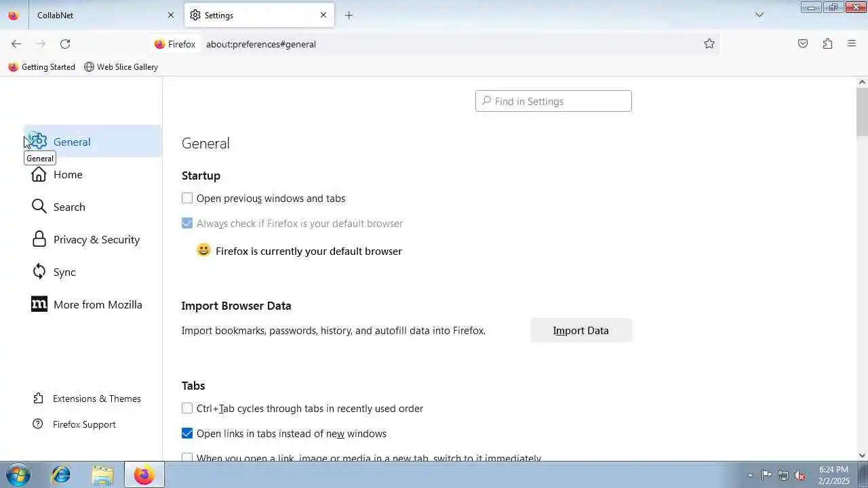Viewport: 868px width, 488px height.
Task: Open the Save to Pocket icon
Action: point(803,44)
